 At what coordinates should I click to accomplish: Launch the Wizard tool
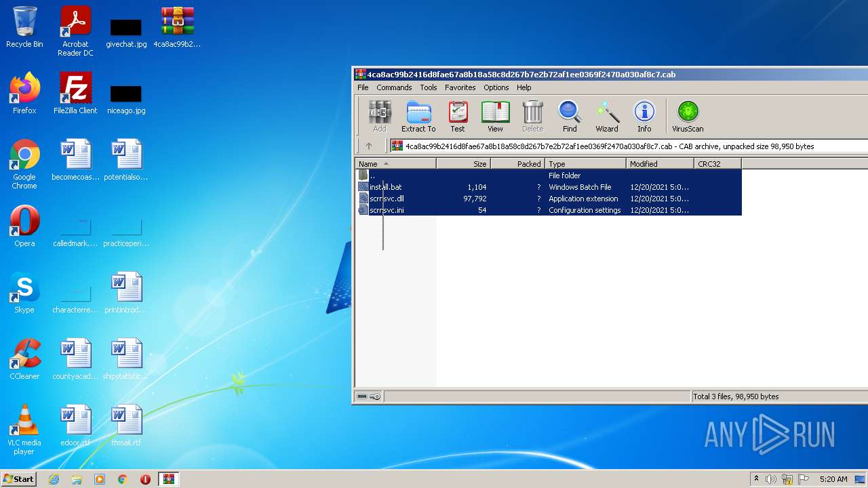[607, 117]
